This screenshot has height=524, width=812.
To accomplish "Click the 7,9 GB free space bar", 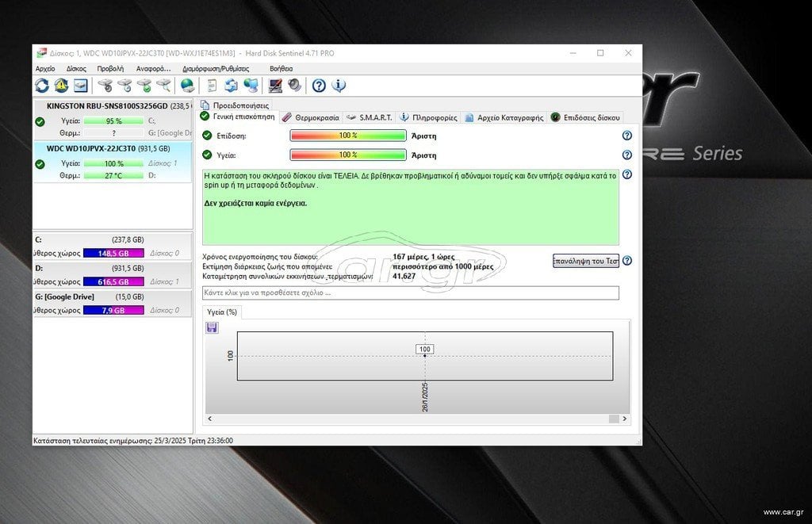I will [x=113, y=310].
